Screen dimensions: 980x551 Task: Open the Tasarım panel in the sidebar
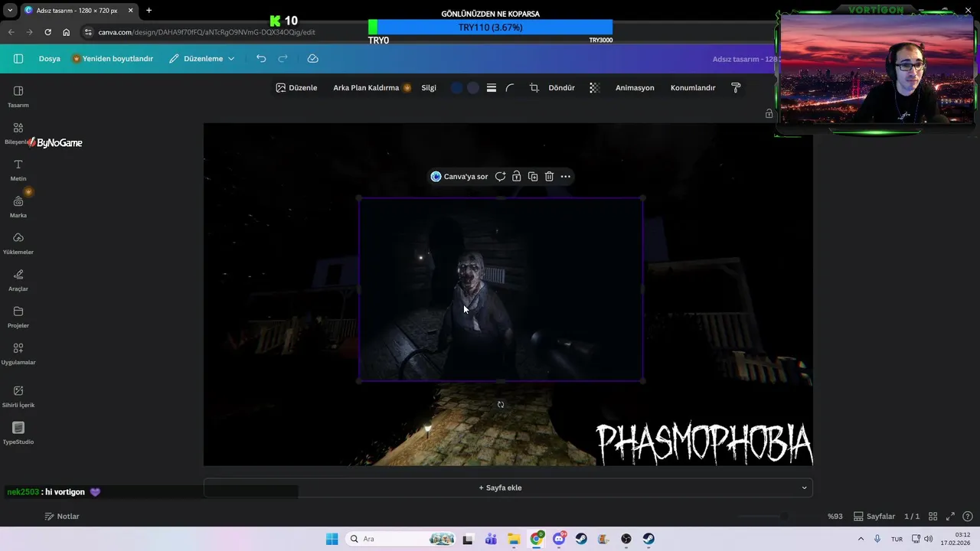pyautogui.click(x=18, y=96)
